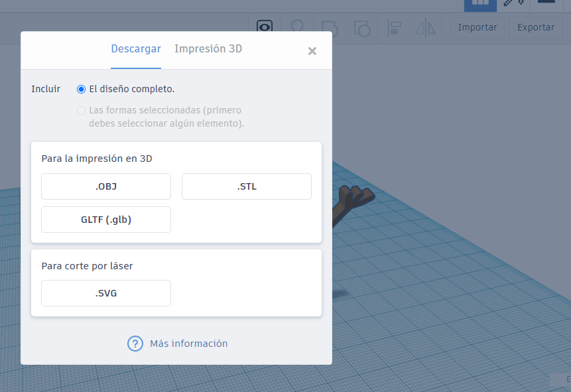Open the pickaxe blocks view icon

pos(514,3)
